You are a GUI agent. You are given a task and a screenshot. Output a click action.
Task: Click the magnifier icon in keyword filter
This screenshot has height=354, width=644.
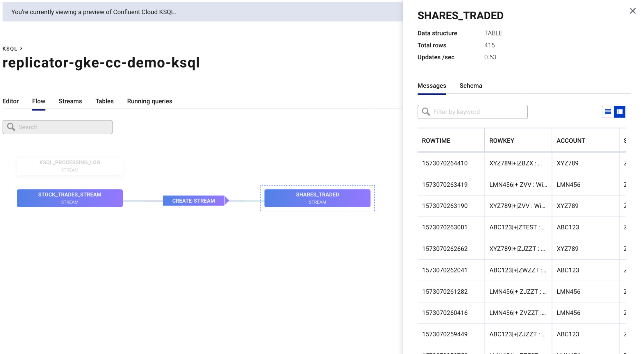[x=426, y=112]
